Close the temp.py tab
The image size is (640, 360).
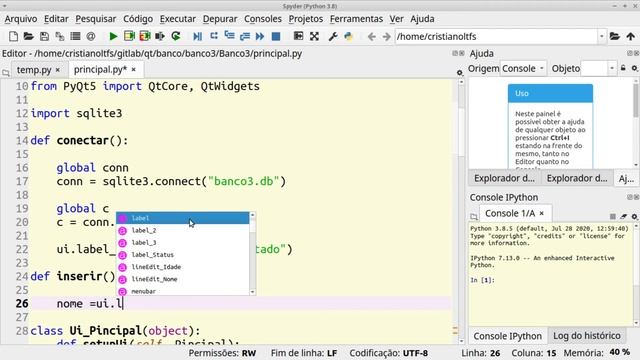tap(58, 70)
